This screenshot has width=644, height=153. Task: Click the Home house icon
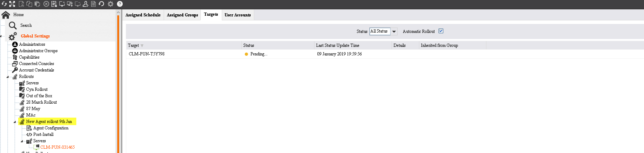6,15
